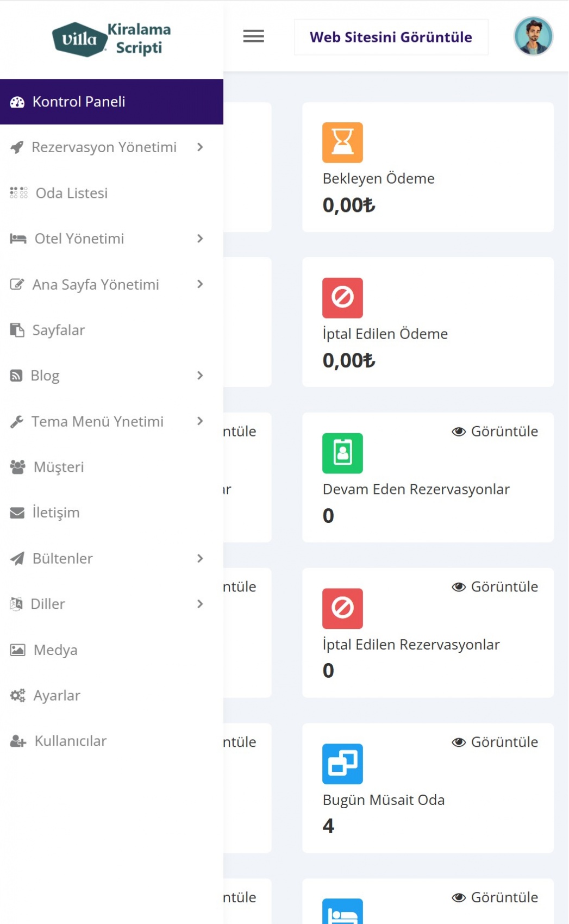Open the Kullanıcılar menu item
The width and height of the screenshot is (569, 924).
click(70, 741)
